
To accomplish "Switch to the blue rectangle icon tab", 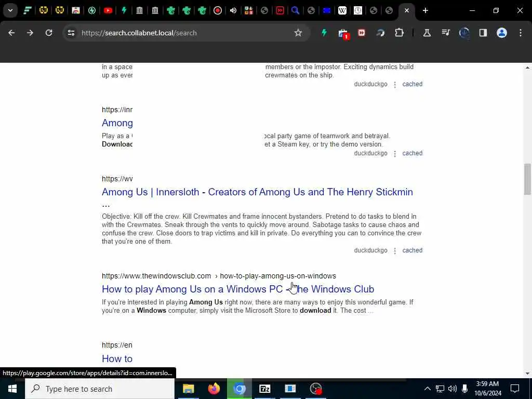I will 327,10.
